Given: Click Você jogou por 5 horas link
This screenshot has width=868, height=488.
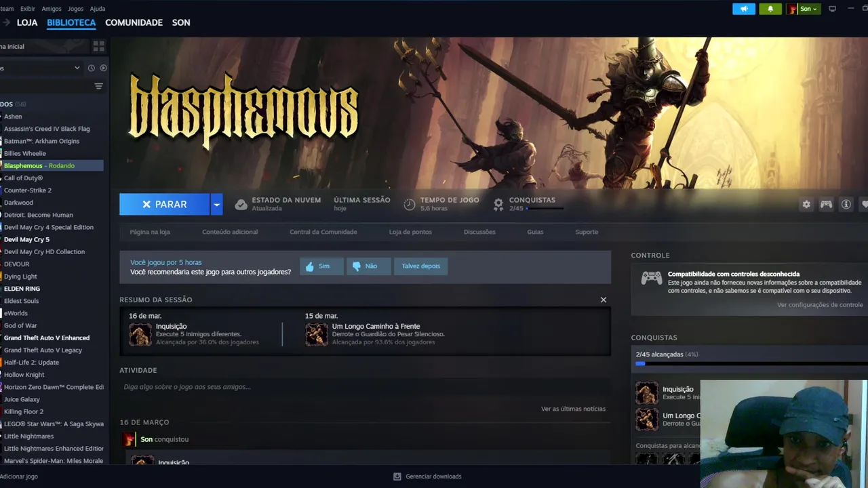Looking at the screenshot, I should (165, 262).
